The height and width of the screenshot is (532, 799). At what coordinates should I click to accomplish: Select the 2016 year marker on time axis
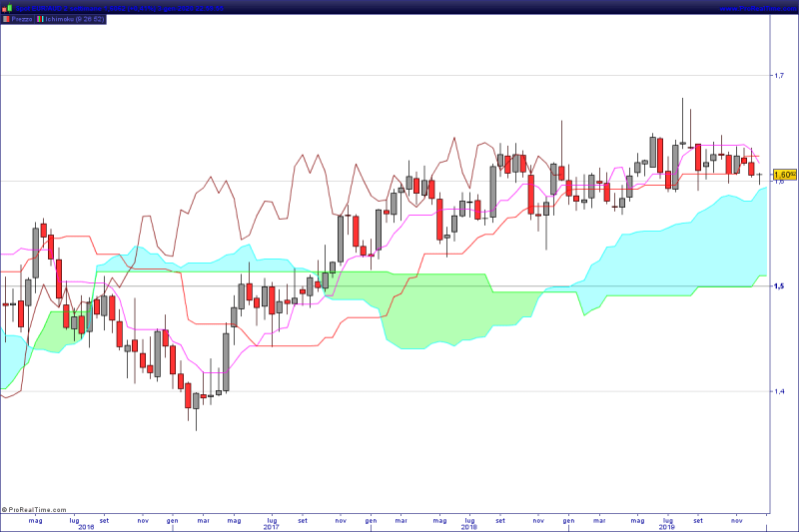[86, 527]
